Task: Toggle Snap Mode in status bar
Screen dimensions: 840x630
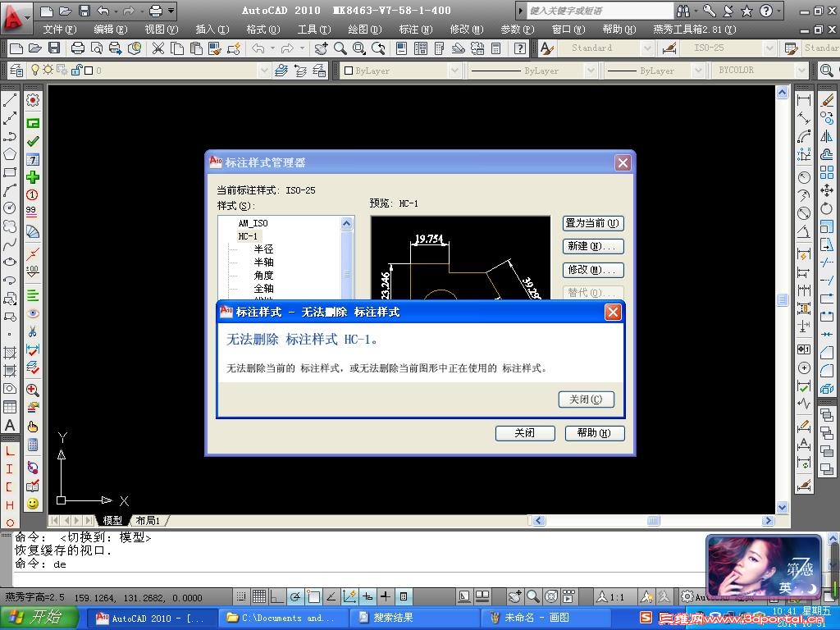Action: (241, 596)
